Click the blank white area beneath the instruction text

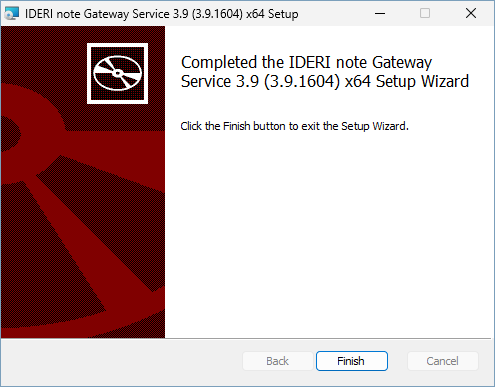tap(328, 233)
